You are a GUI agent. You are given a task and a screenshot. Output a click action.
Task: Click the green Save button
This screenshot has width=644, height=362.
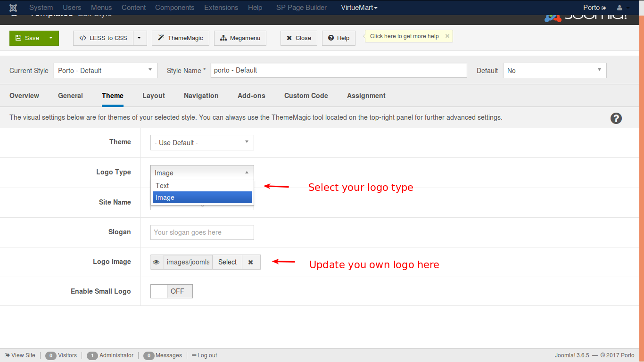[x=27, y=38]
